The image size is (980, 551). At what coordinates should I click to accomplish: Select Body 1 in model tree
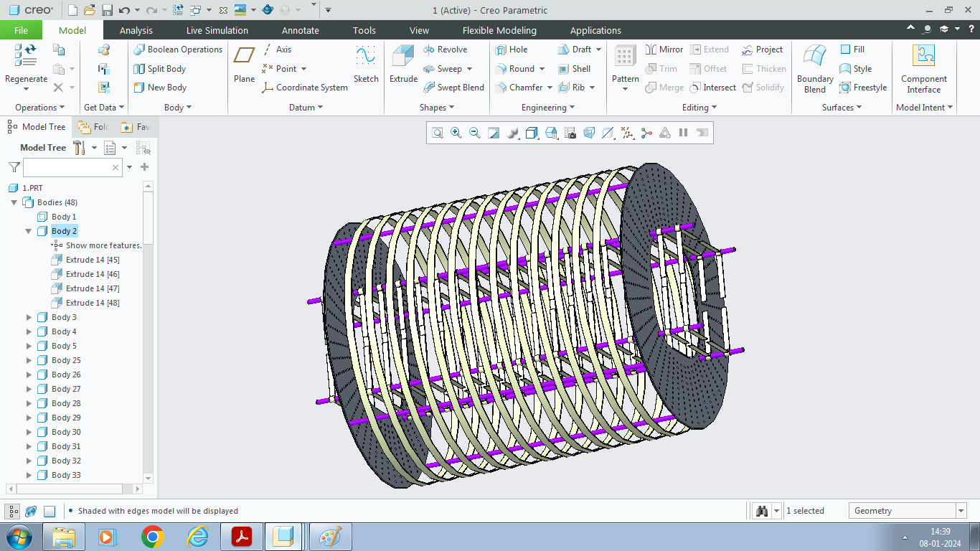pos(64,217)
